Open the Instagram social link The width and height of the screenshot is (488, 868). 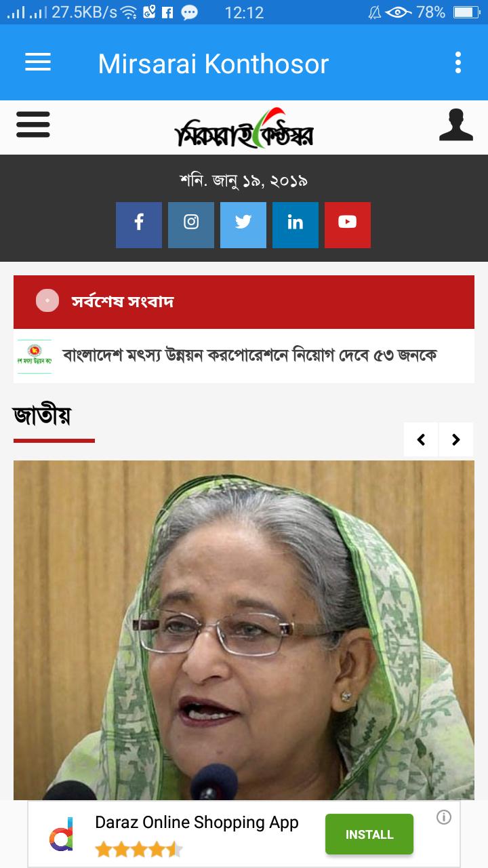[x=191, y=225]
